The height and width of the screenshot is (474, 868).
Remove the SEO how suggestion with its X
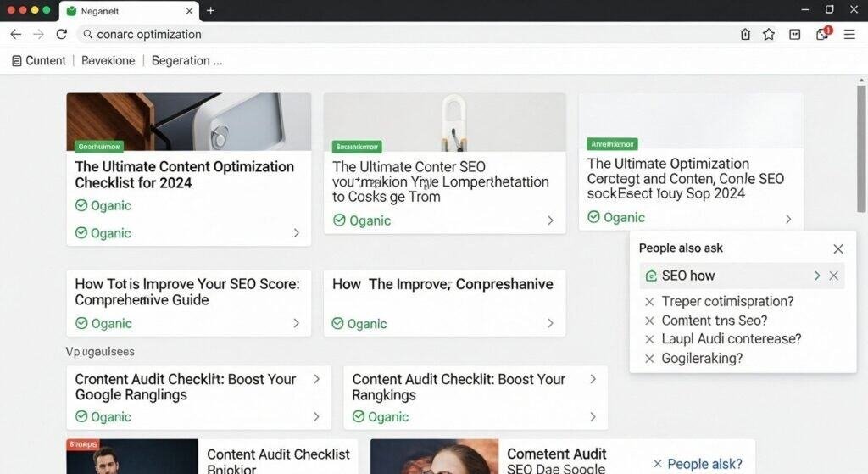(834, 276)
